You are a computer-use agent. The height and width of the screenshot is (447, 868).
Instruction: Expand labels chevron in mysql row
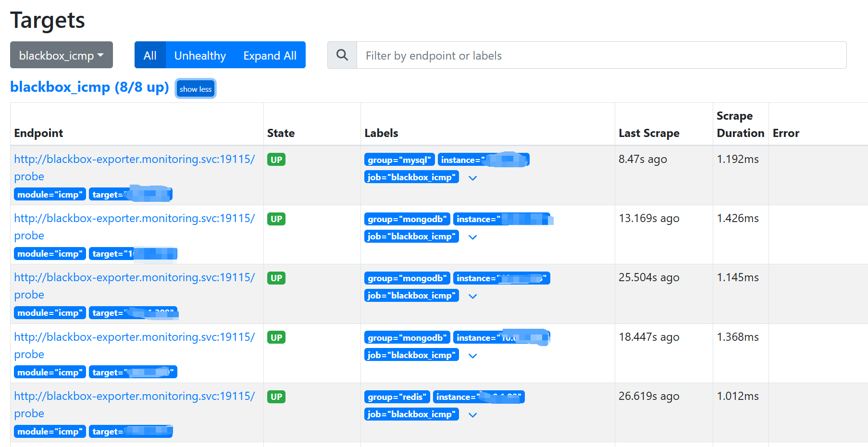473,178
